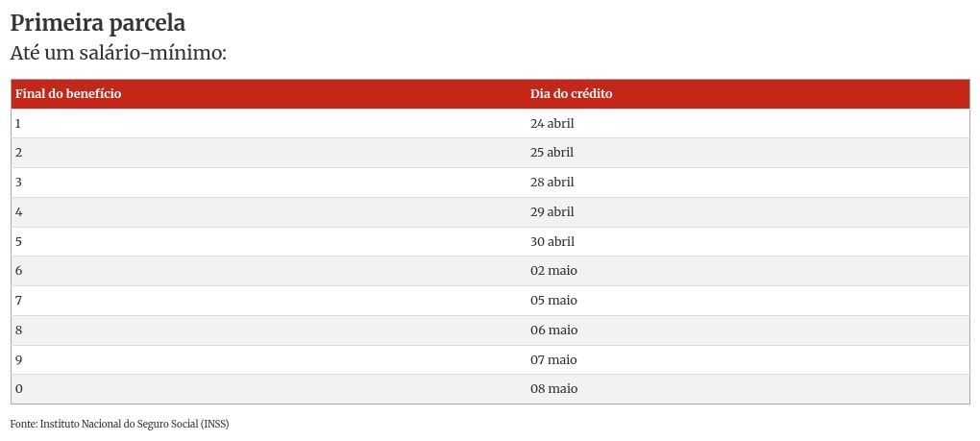Click the '08 maio' date cell
980x441 pixels.
click(x=747, y=388)
